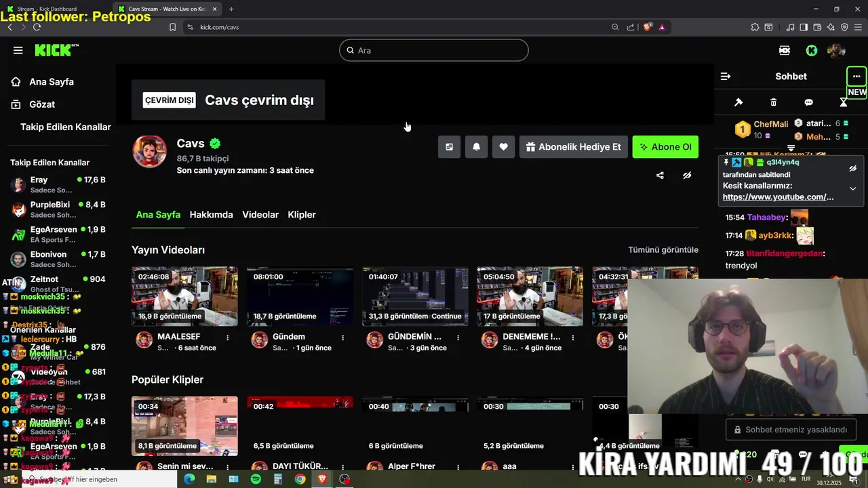Click the Ara search field
This screenshot has width=868, height=488.
click(x=434, y=50)
